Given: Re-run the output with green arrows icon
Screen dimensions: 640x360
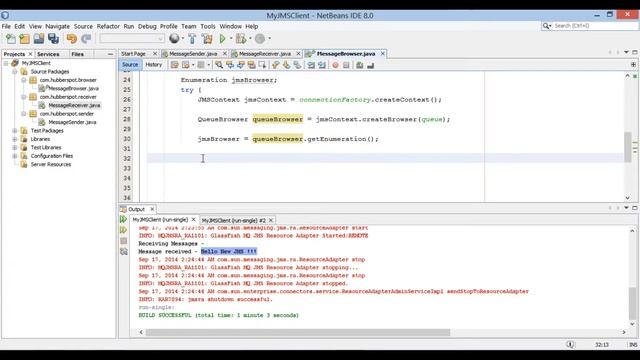Looking at the screenshot, I should point(124,219).
